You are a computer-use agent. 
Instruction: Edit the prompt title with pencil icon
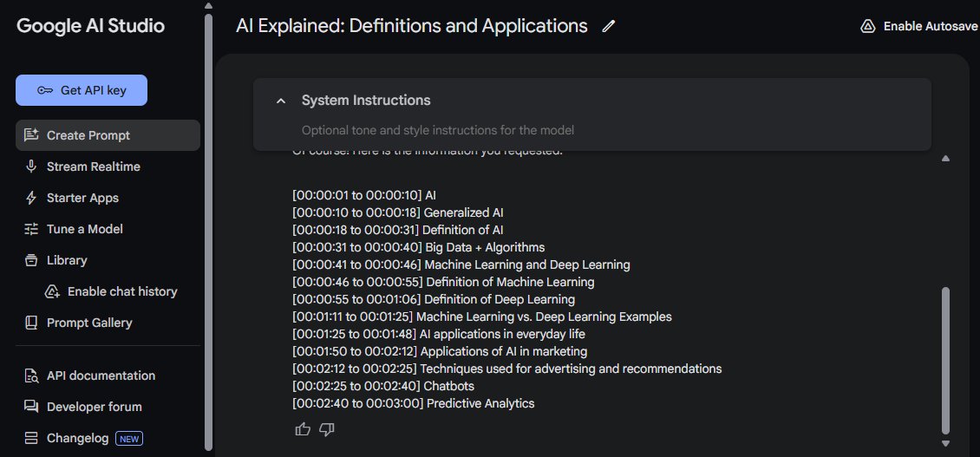click(608, 26)
